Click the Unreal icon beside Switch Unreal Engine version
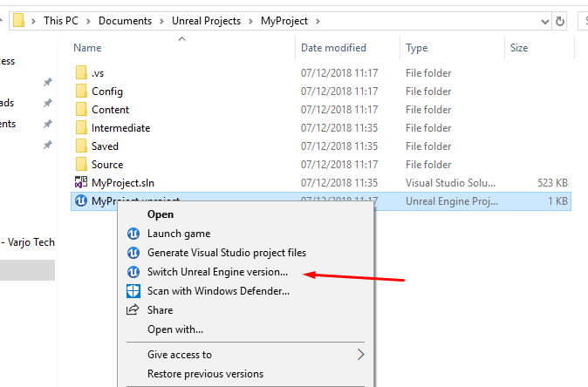This screenshot has height=387, width=588. (133, 272)
